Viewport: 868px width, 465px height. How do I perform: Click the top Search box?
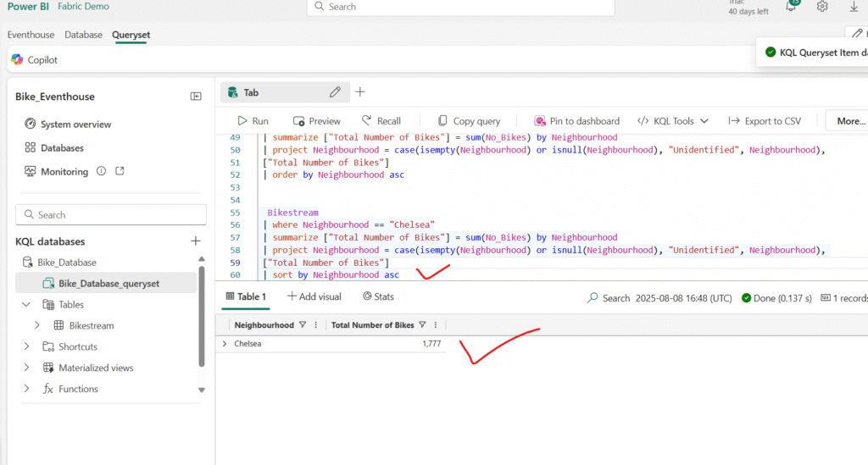(x=460, y=7)
